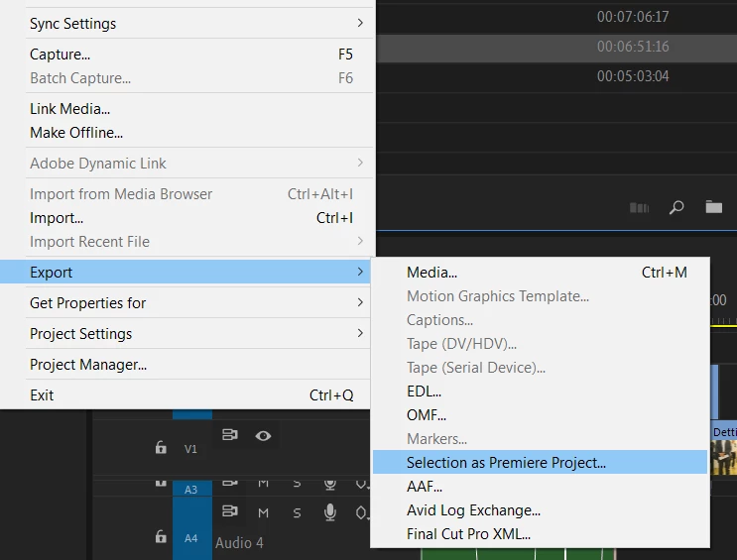Screen dimensions: 737x560
Task: Click the Find magnifier icon in Project panel
Action: click(x=676, y=207)
